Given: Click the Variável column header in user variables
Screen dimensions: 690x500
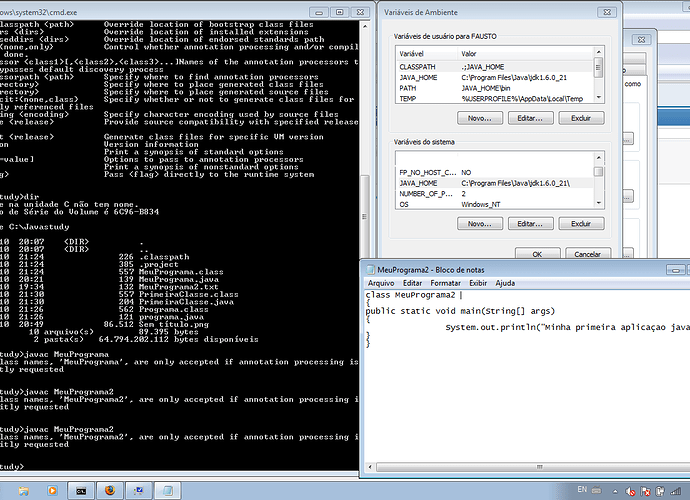Looking at the screenshot, I should point(427,54).
